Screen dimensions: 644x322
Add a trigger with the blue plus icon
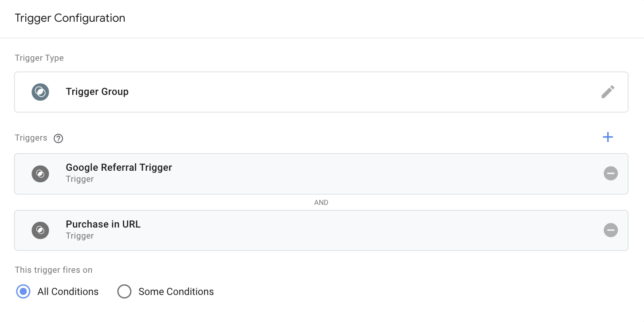click(x=608, y=137)
